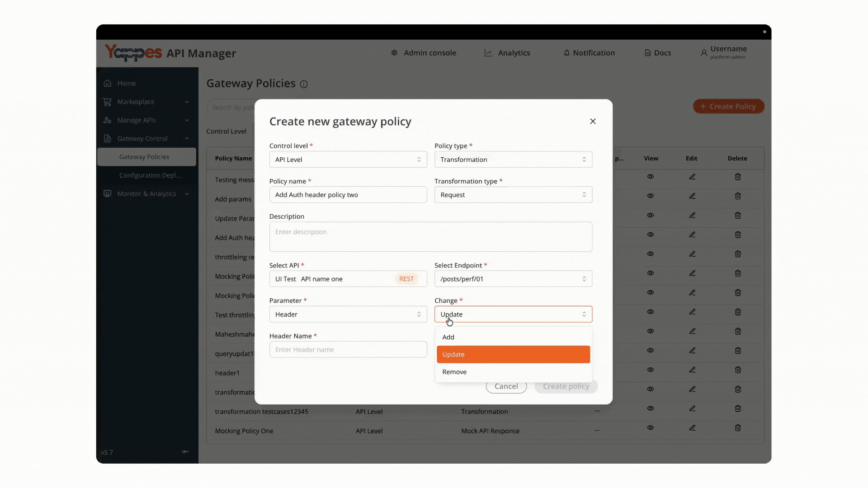Click the Header Name input field
This screenshot has height=488, width=868.
[x=348, y=350]
